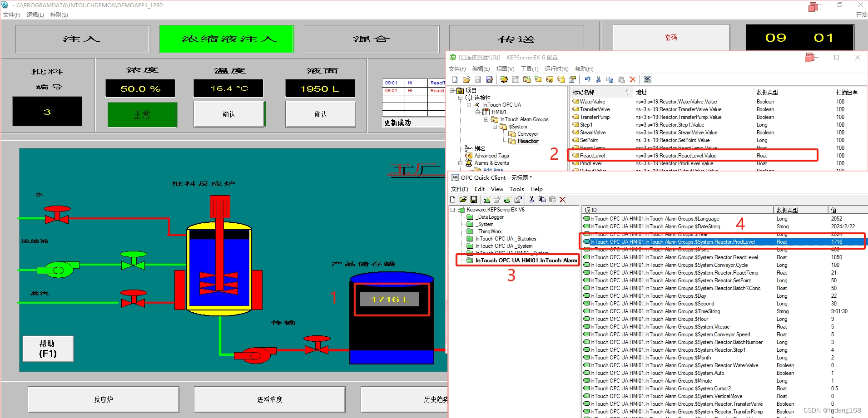The image size is (868, 418).
Task: Open 逻辑(L) menu in InTouch window
Action: (x=35, y=15)
